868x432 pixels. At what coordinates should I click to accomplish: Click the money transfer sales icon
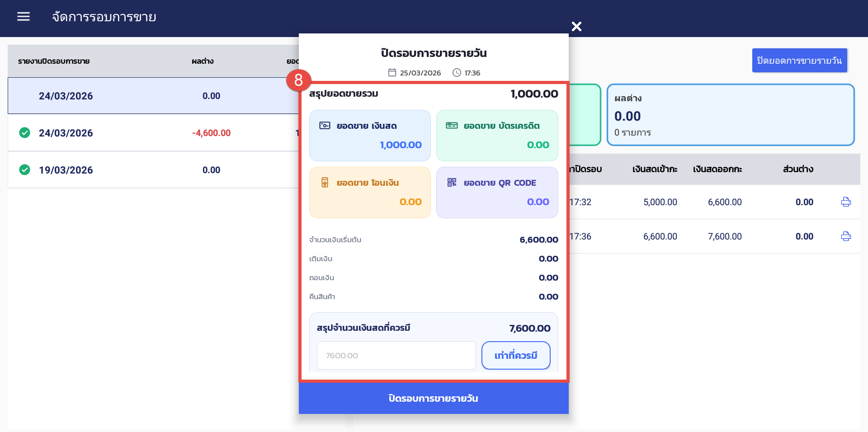pos(325,183)
